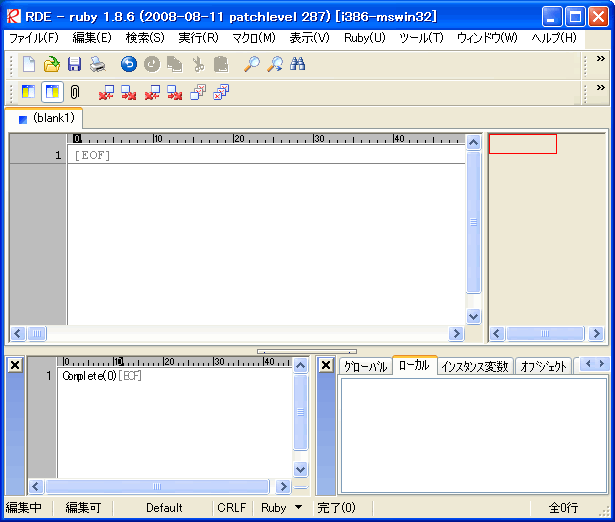The image size is (615, 522).
Task: Open the ツール(T) menu
Action: (x=422, y=38)
